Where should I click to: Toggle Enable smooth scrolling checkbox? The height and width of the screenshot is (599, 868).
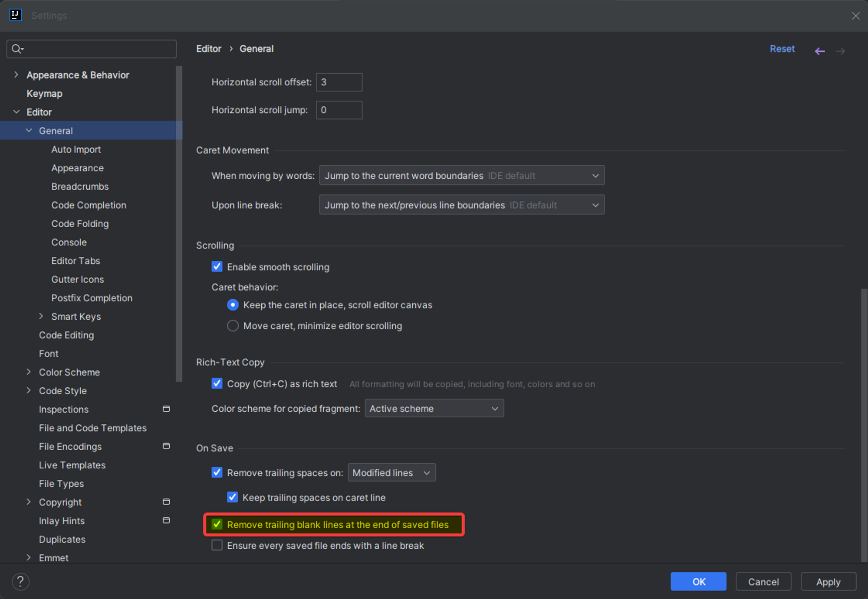click(217, 267)
